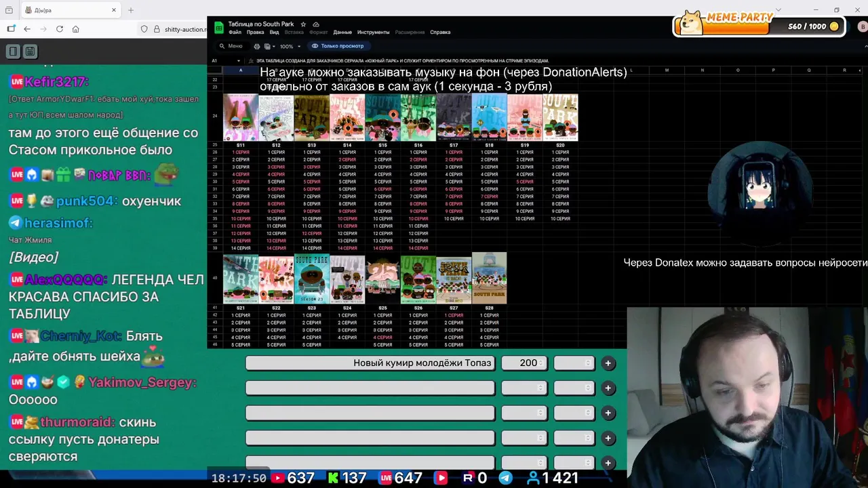Click the search magnifier next to Меню
Screen dimensions: 868x488
(x=222, y=46)
